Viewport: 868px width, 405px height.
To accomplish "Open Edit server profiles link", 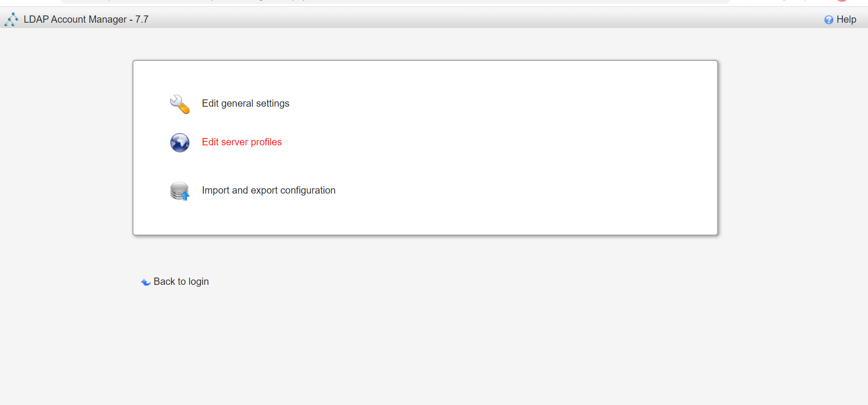I will pos(242,142).
